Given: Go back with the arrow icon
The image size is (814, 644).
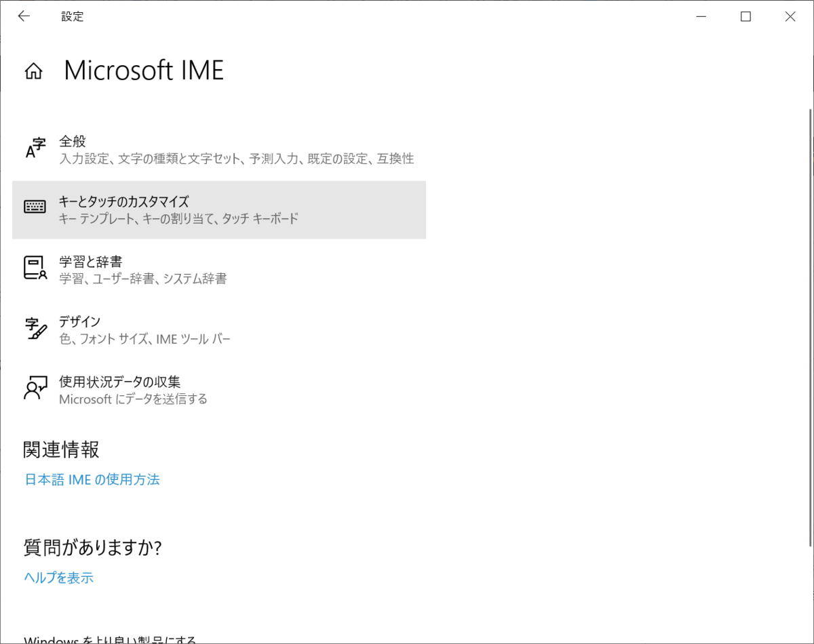Looking at the screenshot, I should pos(24,16).
